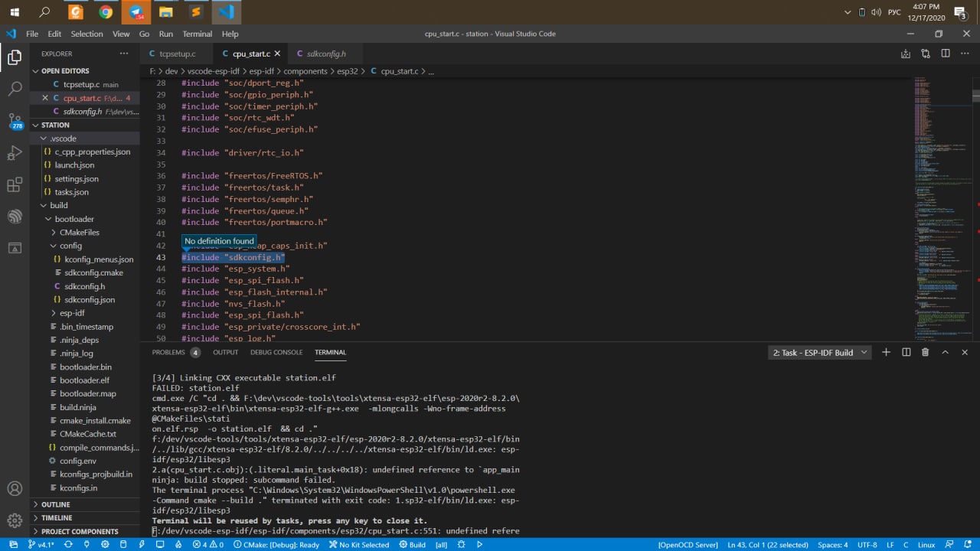The width and height of the screenshot is (980, 551).
Task: Open the Search view in activity bar
Action: click(15, 89)
